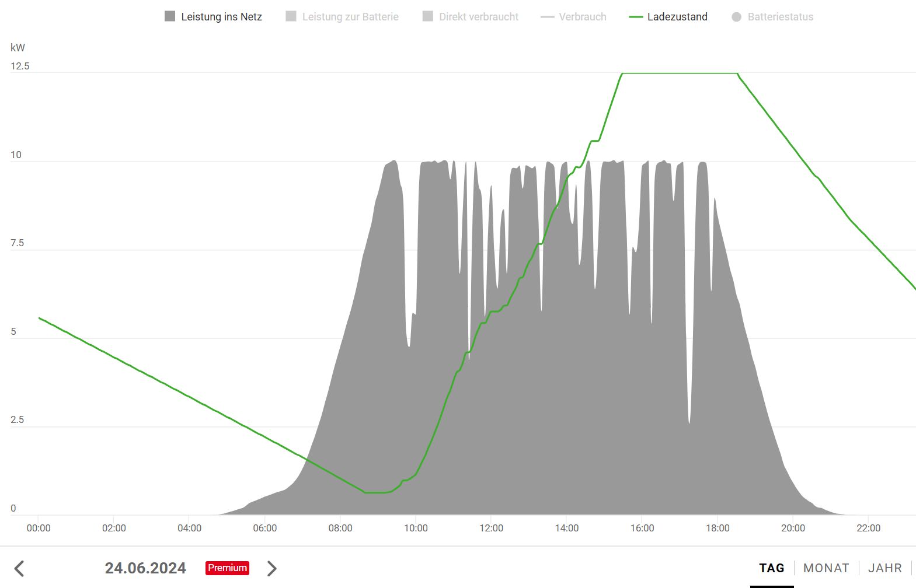Viewport: 916px width, 588px height.
Task: Click the 12.5 y-axis value
Action: click(x=20, y=66)
